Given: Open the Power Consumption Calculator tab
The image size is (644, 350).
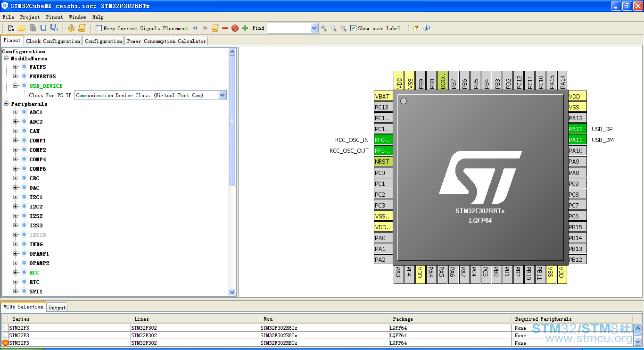Looking at the screenshot, I should [x=166, y=41].
